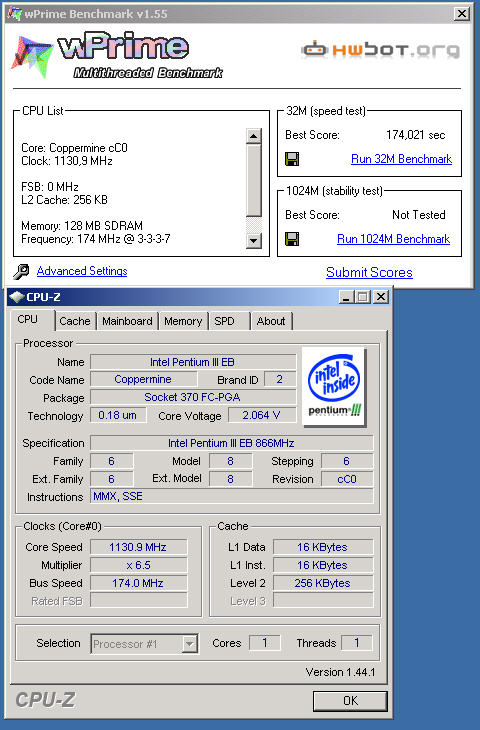
Task: Click the L2 Cache: 256 KB line
Action: [64, 200]
